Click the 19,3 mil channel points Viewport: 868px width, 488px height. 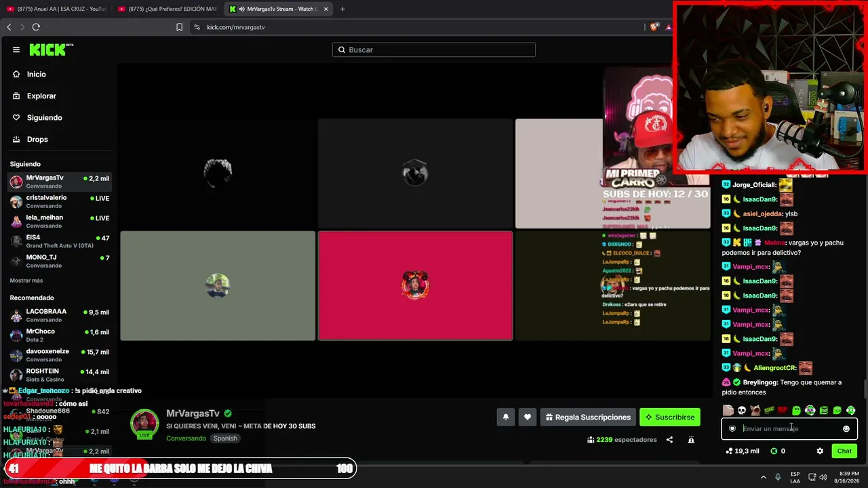click(743, 451)
